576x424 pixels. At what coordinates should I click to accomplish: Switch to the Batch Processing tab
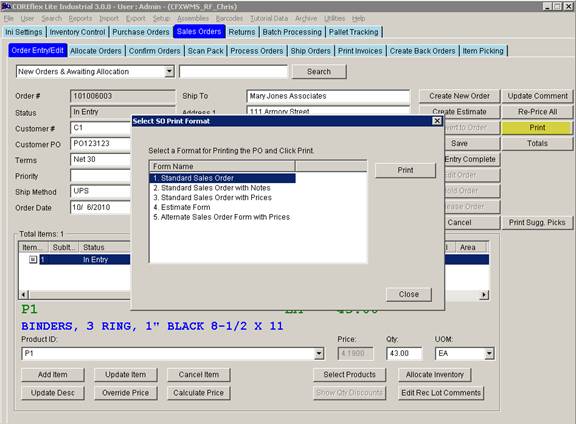[x=292, y=32]
